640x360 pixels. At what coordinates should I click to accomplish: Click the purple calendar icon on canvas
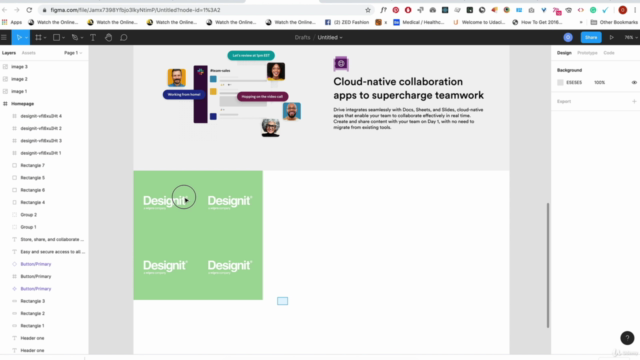click(x=341, y=64)
